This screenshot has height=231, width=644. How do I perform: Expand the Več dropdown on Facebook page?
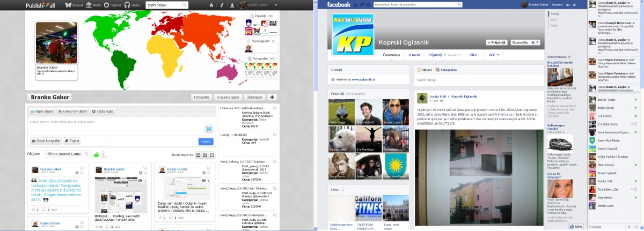(494, 55)
